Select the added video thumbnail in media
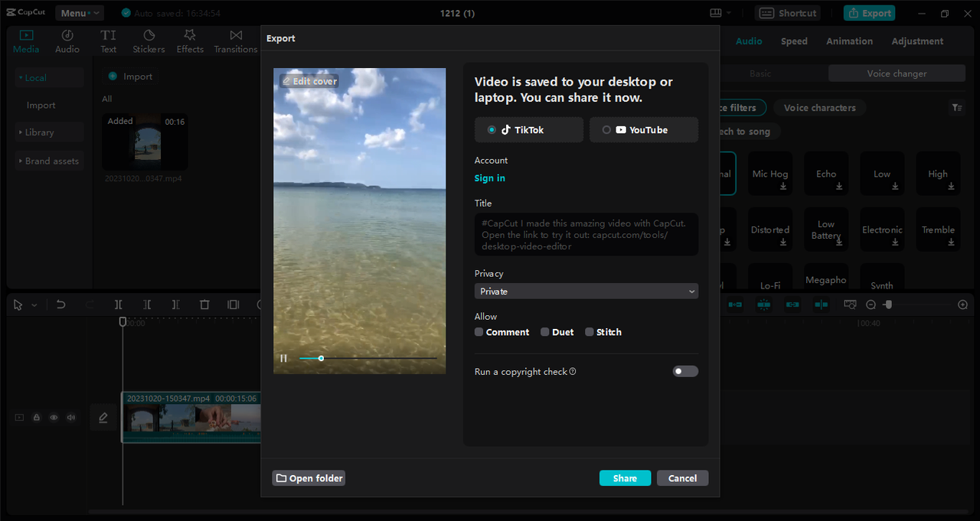Viewport: 980px width, 521px height. click(x=145, y=142)
